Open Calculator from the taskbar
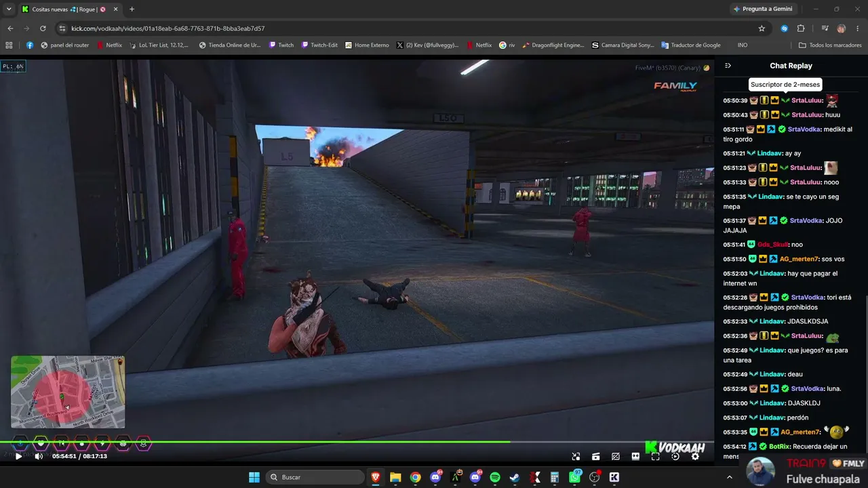Viewport: 868px width, 488px height. (555, 477)
